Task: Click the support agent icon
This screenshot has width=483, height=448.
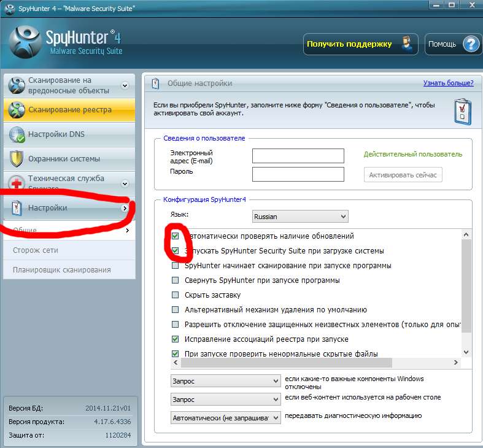Action: (407, 44)
